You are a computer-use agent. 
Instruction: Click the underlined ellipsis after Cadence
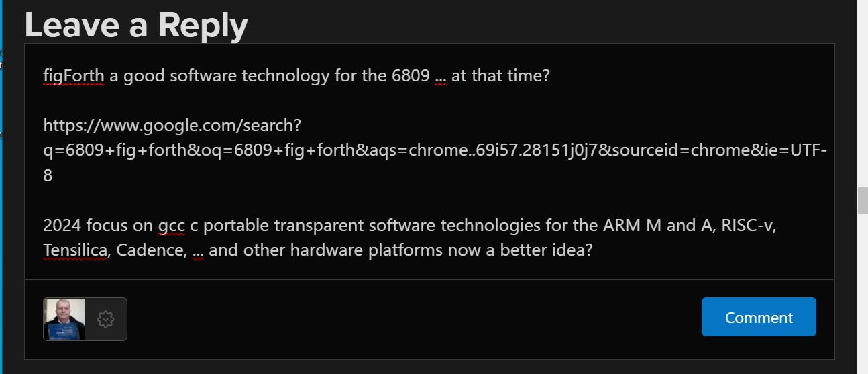pos(198,251)
